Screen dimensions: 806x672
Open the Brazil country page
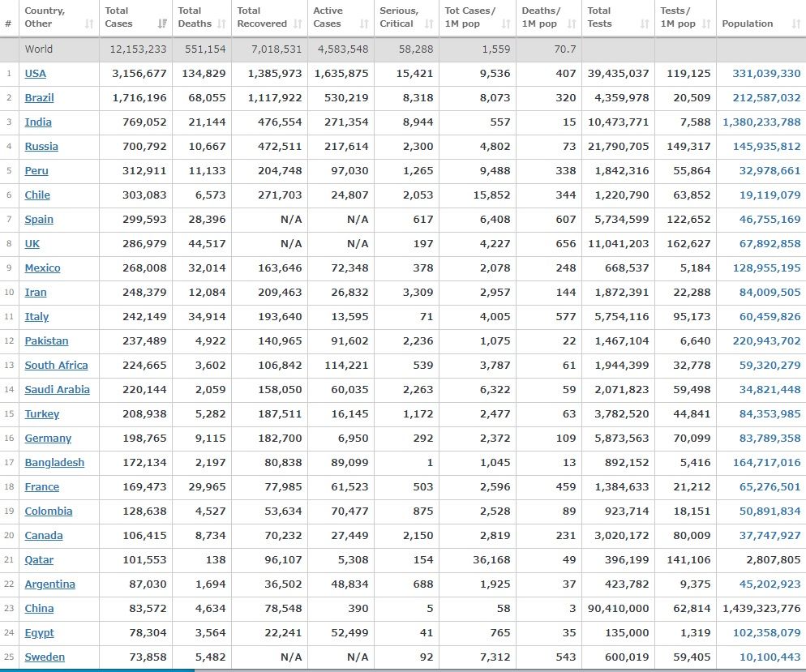tap(38, 98)
